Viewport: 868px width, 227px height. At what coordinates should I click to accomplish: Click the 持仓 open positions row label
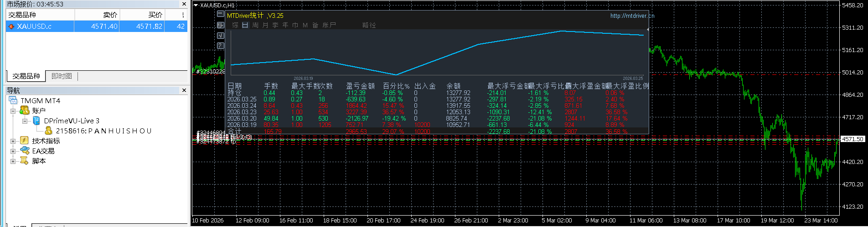click(x=234, y=93)
